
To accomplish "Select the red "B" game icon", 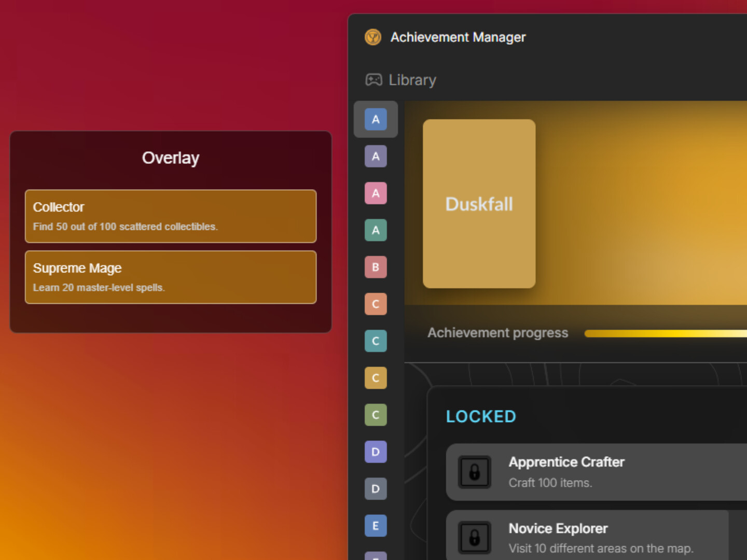I will pyautogui.click(x=375, y=267).
